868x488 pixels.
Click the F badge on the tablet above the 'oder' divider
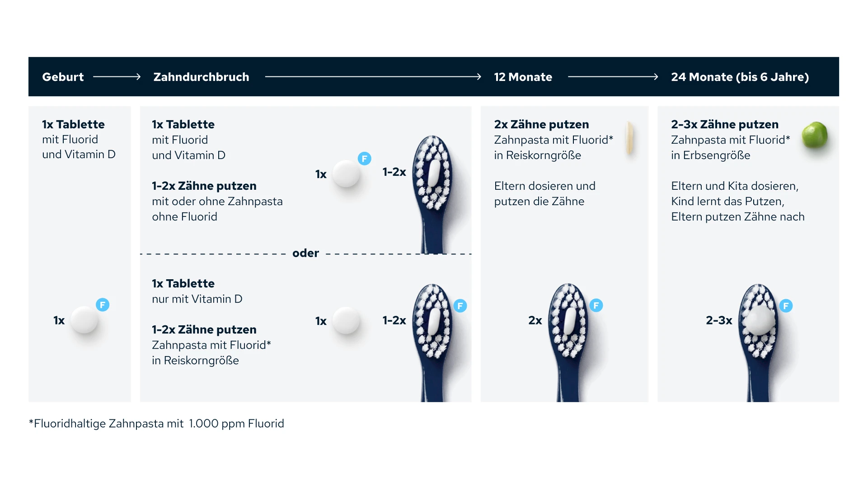click(364, 159)
